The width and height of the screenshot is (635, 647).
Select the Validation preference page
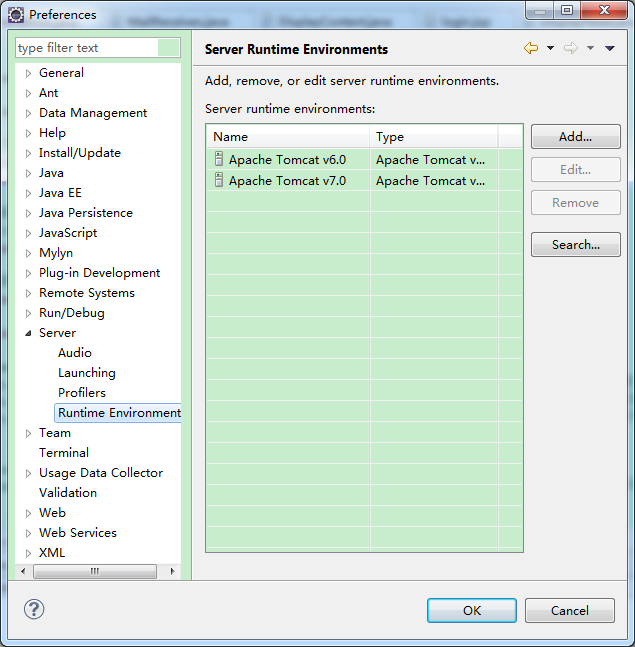point(68,493)
